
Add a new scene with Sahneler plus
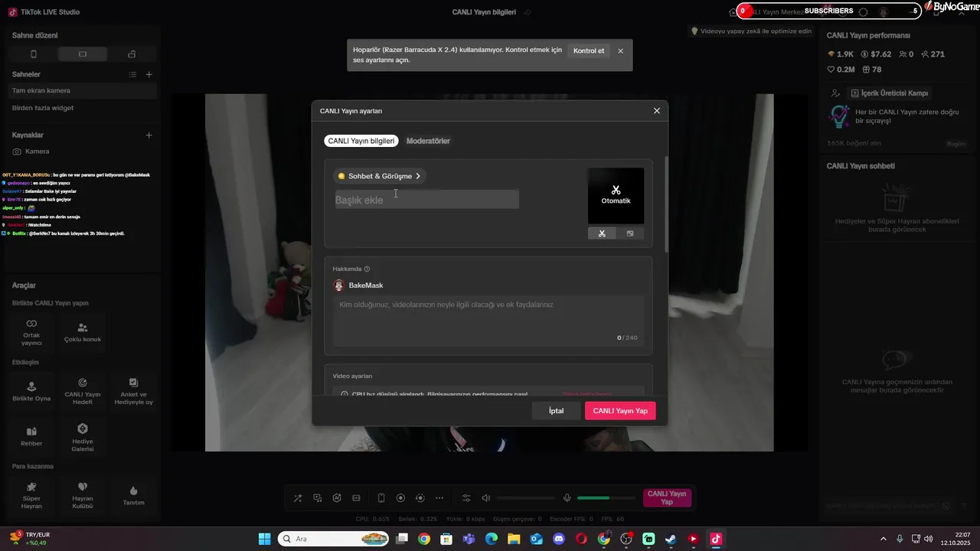tap(149, 74)
